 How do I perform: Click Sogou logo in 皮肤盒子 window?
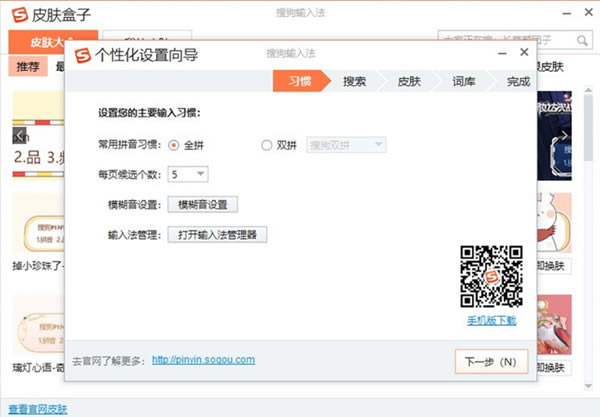pyautogui.click(x=20, y=15)
